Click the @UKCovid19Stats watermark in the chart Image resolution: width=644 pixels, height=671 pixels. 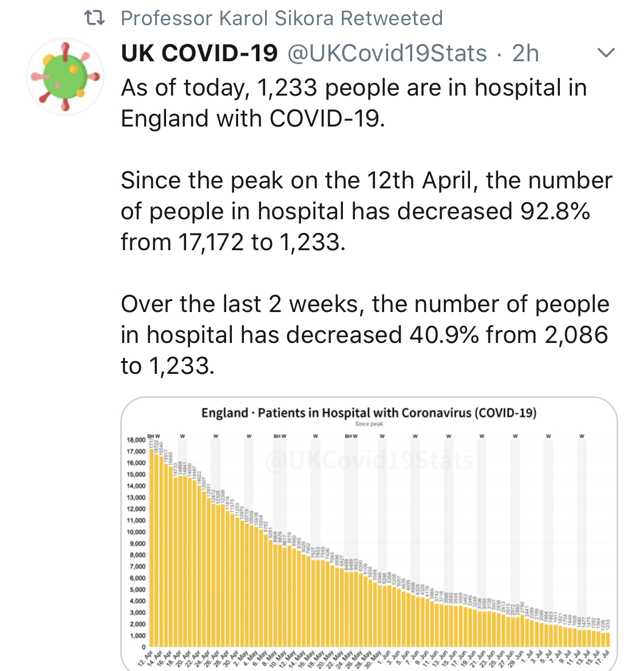pyautogui.click(x=369, y=461)
